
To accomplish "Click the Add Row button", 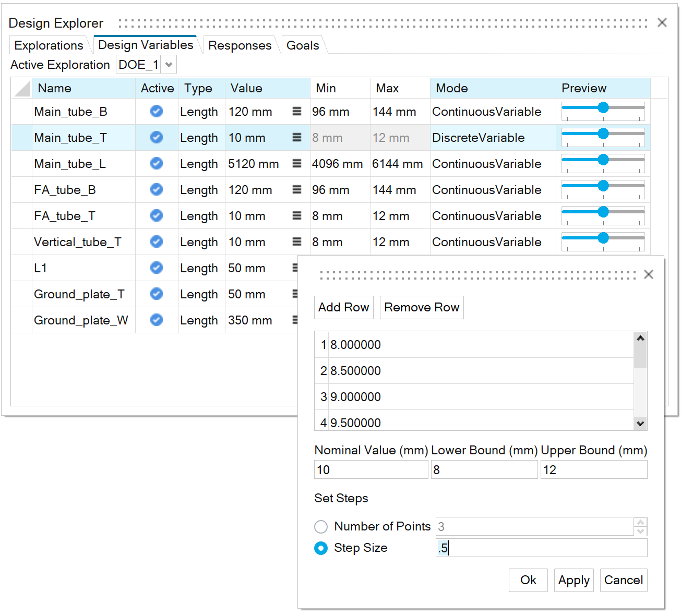I will [343, 307].
